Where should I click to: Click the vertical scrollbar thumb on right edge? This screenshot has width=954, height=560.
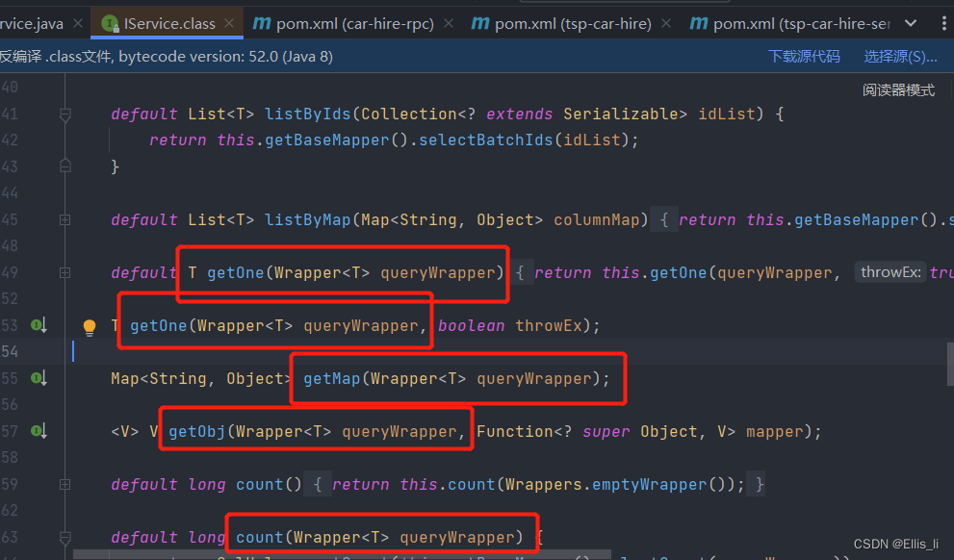(950, 364)
